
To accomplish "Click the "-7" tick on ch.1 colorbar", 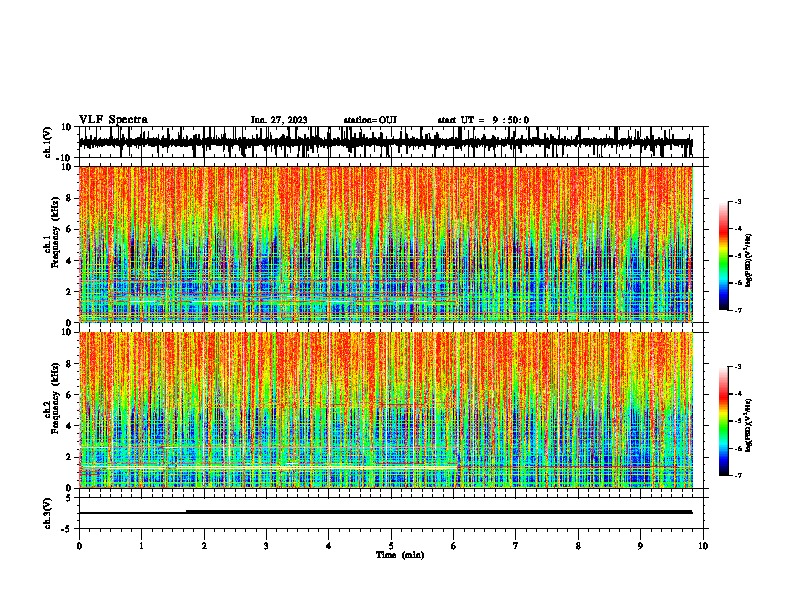I will (738, 310).
